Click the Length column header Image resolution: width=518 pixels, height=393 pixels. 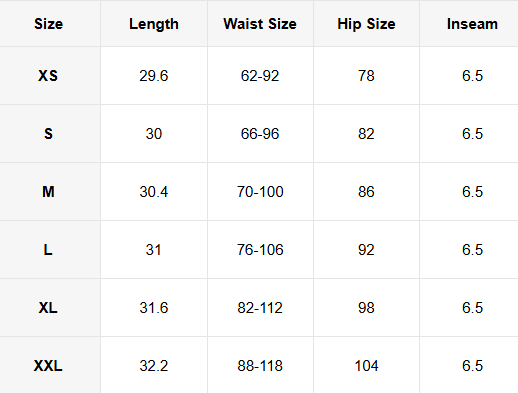pos(154,24)
